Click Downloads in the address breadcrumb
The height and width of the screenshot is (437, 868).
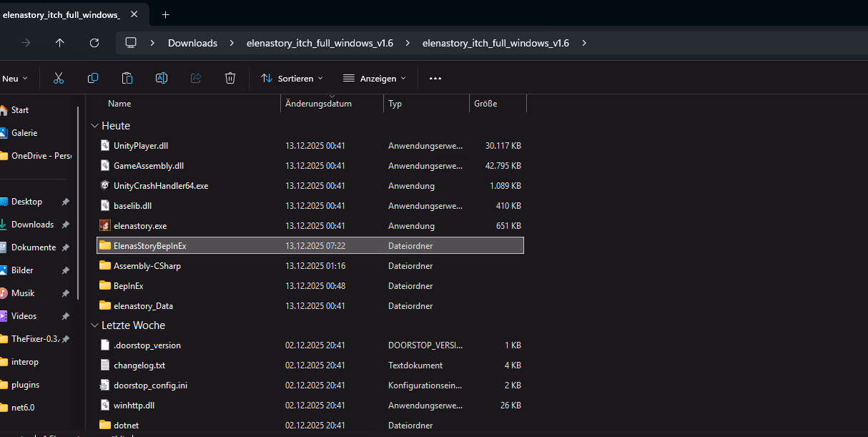point(192,43)
